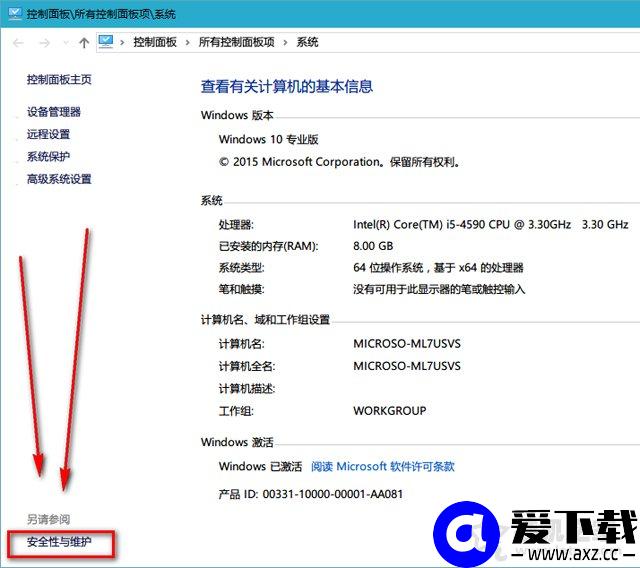Click the 计算机名、域和工作组设置 section header
The image size is (640, 568).
pyautogui.click(x=265, y=320)
